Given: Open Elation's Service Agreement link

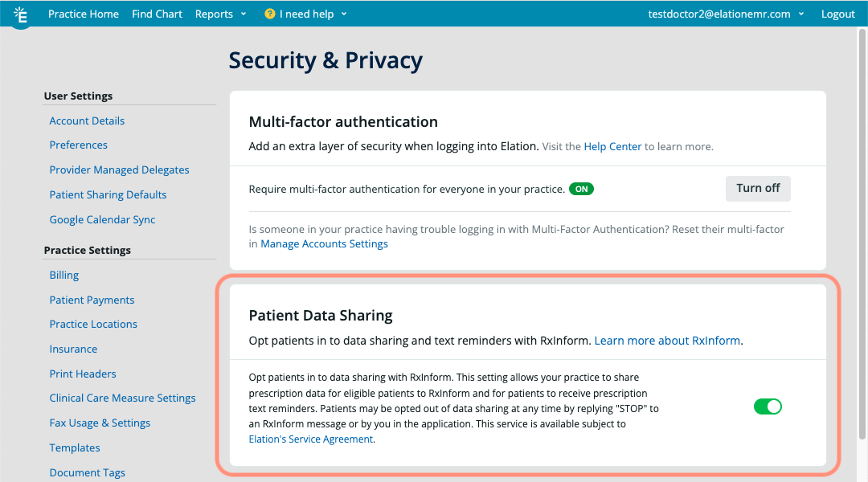Looking at the screenshot, I should click(311, 439).
